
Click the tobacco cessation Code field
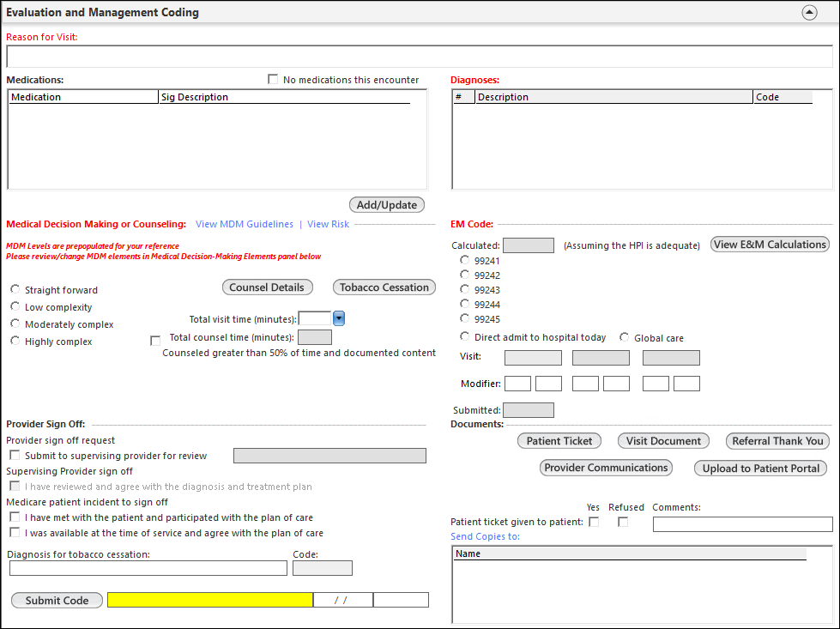[323, 568]
